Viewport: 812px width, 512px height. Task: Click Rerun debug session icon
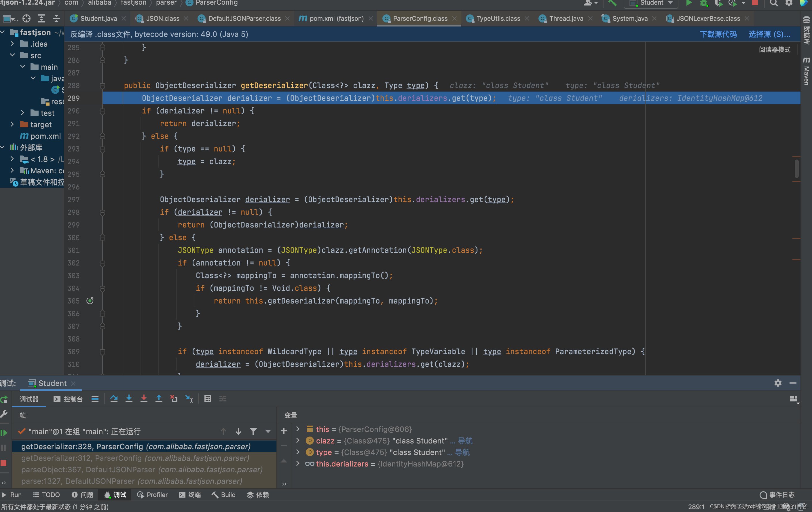4,400
